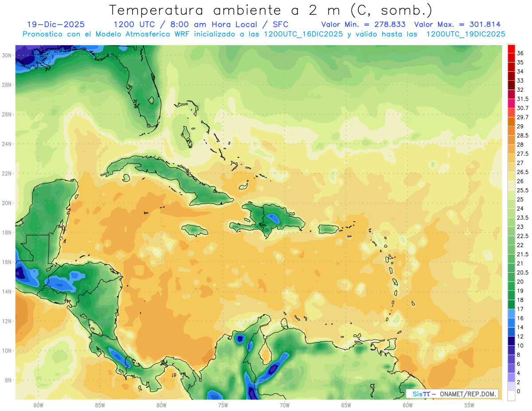Click colorbar label '23.5'
532x411 pixels.
[523, 218]
